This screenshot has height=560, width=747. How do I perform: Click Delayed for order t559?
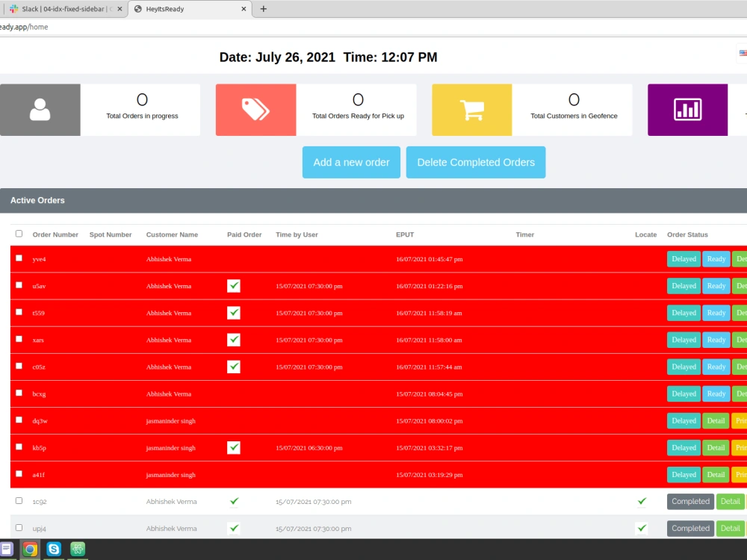pyautogui.click(x=684, y=313)
